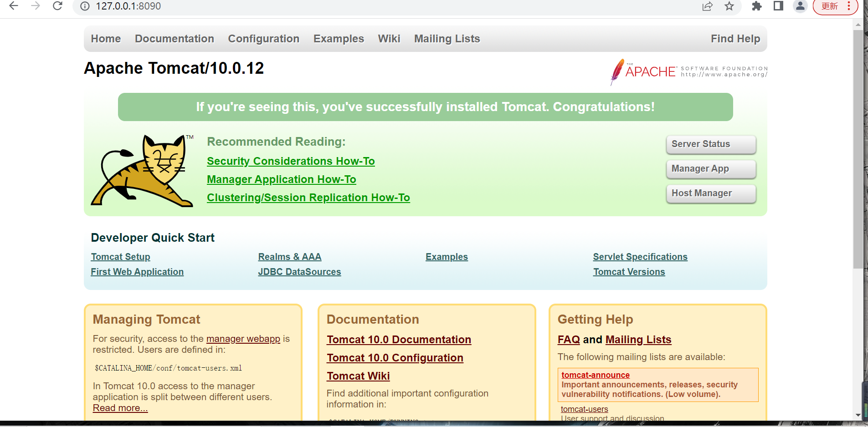Open the user profile avatar icon
This screenshot has width=868, height=427.
(800, 6)
